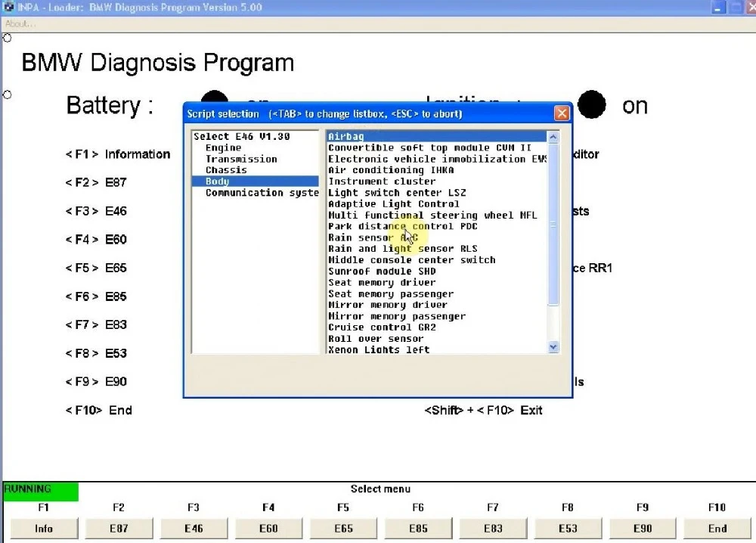Select Airbag in the script list
The image size is (756, 543).
click(x=437, y=136)
